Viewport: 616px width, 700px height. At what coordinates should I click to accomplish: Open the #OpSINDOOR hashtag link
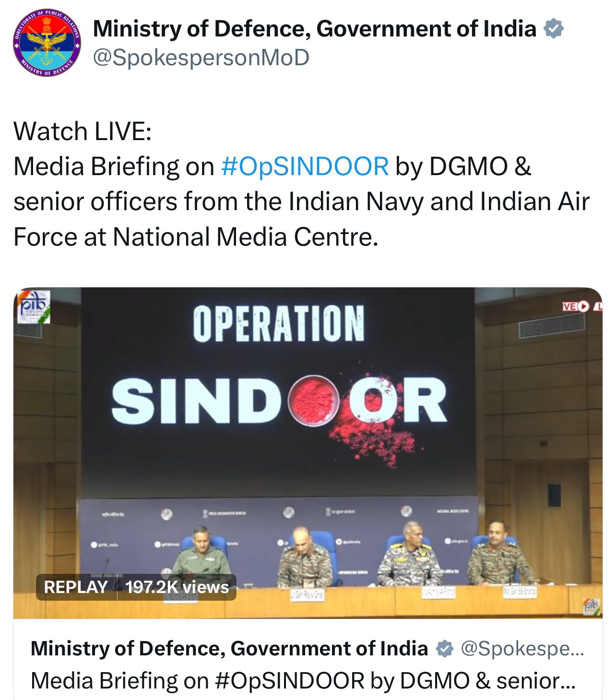click(x=305, y=166)
